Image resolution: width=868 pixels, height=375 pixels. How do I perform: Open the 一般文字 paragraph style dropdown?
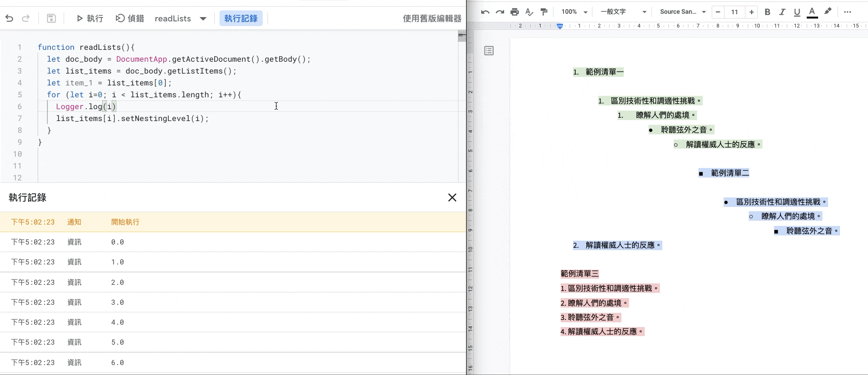623,12
